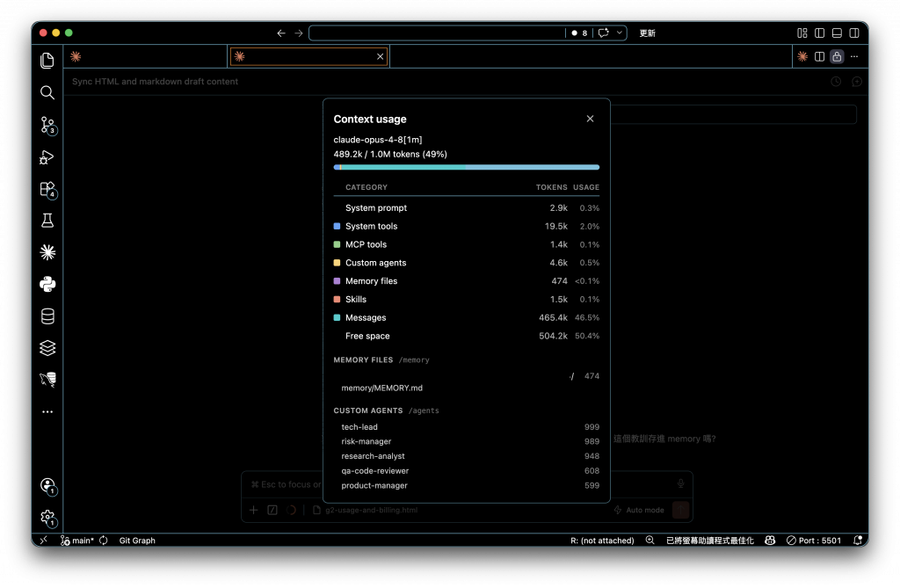Open the Run and Debug view
The image size is (900, 588).
[47, 157]
